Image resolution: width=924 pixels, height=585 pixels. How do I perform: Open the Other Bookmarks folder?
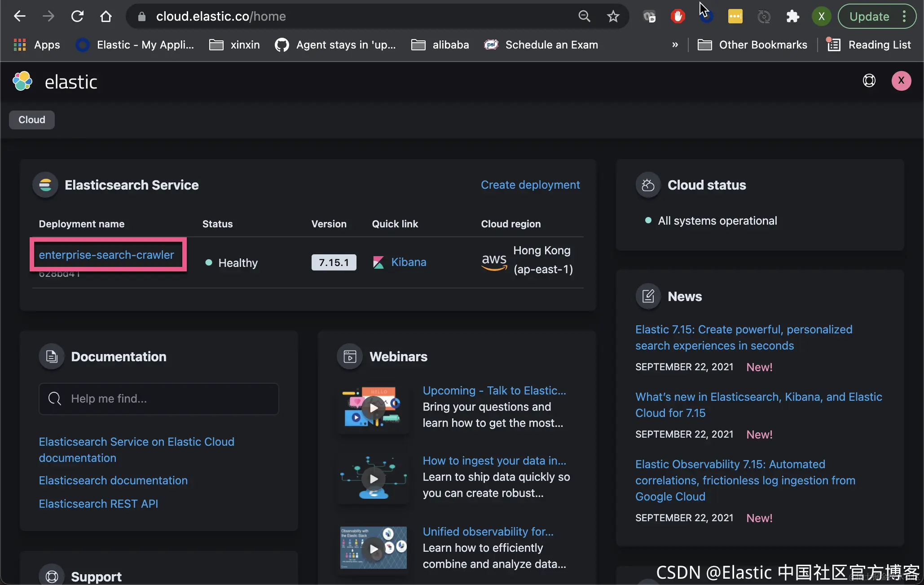coord(752,44)
